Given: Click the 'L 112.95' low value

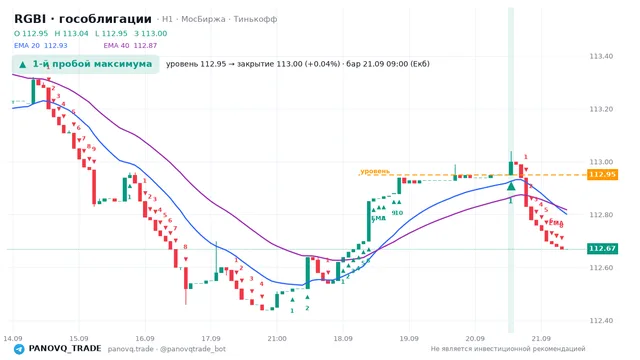Looking at the screenshot, I should tap(111, 33).
